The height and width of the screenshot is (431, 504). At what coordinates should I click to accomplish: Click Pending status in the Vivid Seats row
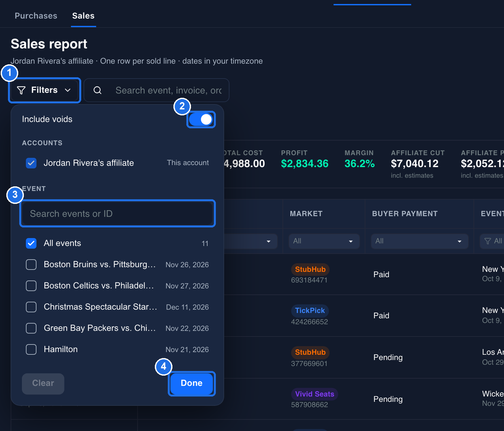click(x=388, y=399)
